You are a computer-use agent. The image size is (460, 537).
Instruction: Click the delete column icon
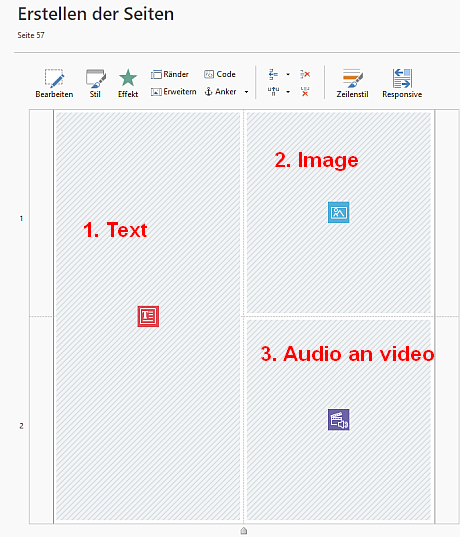pyautogui.click(x=305, y=92)
